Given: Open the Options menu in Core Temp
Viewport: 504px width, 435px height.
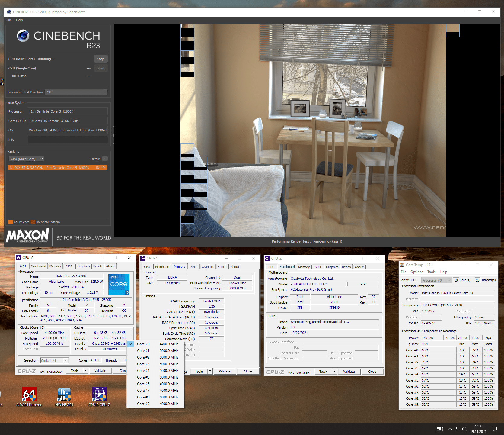Looking at the screenshot, I should coord(417,272).
